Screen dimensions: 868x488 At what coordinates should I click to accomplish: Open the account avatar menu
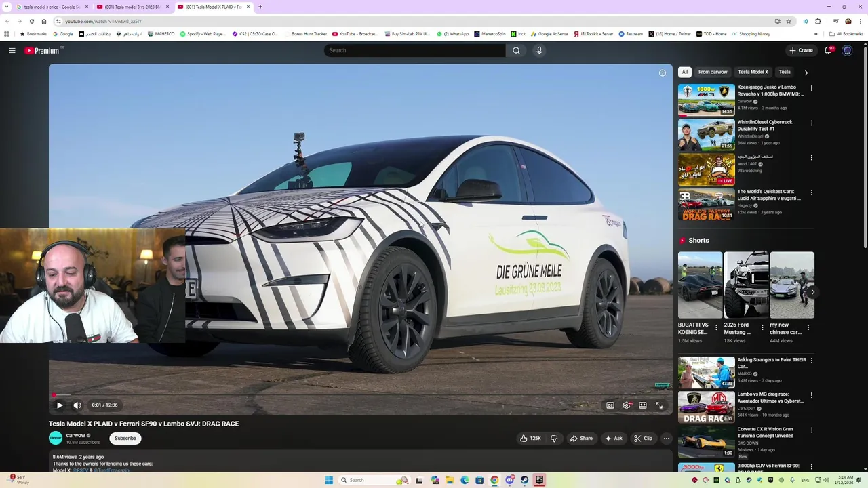pos(847,50)
